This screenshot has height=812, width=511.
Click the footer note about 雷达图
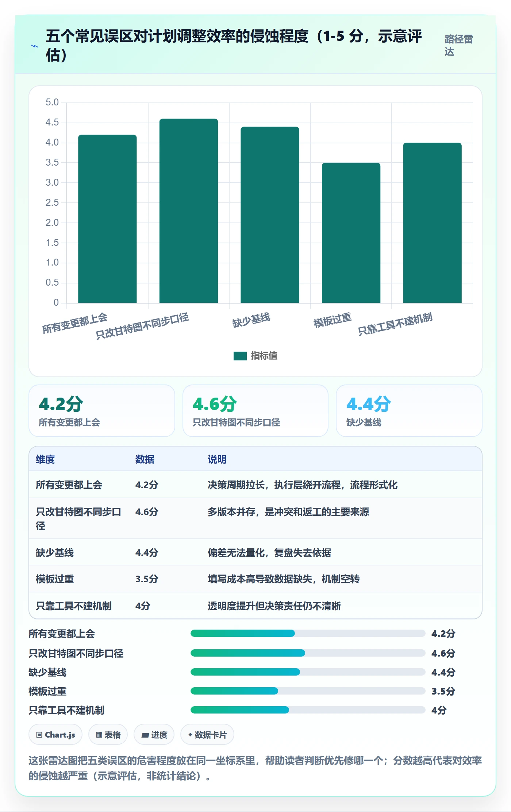coord(255,768)
